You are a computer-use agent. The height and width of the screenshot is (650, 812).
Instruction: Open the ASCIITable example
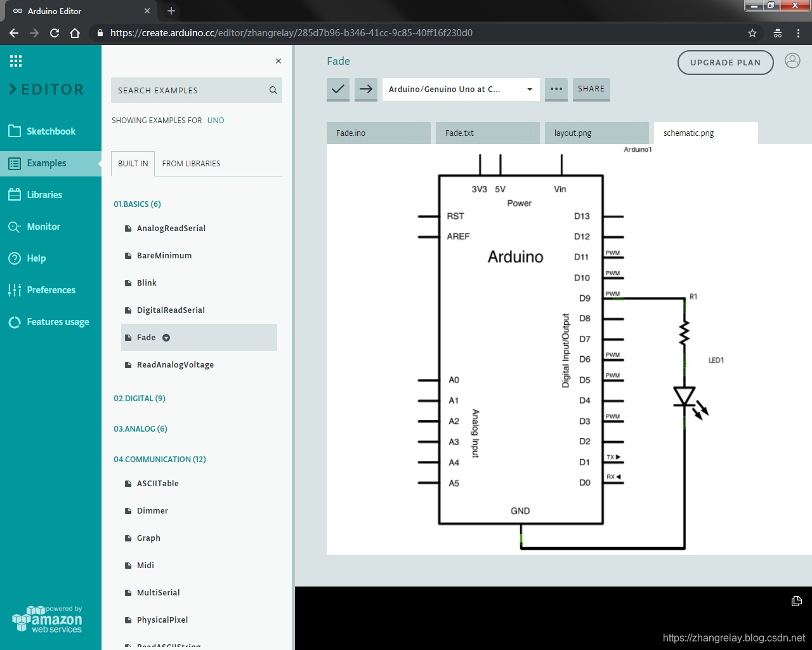click(x=158, y=484)
